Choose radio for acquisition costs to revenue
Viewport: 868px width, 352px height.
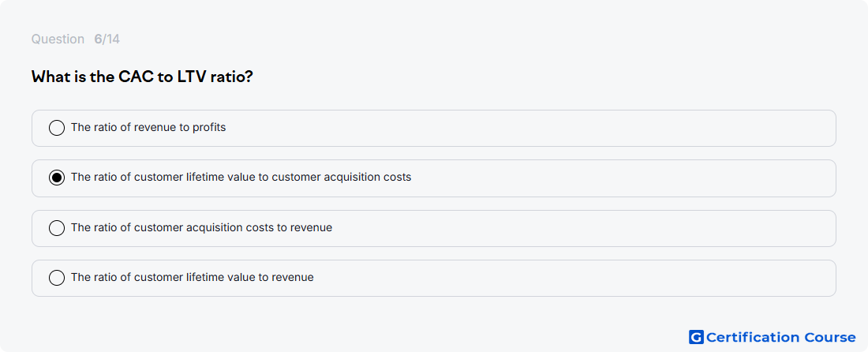tap(57, 228)
